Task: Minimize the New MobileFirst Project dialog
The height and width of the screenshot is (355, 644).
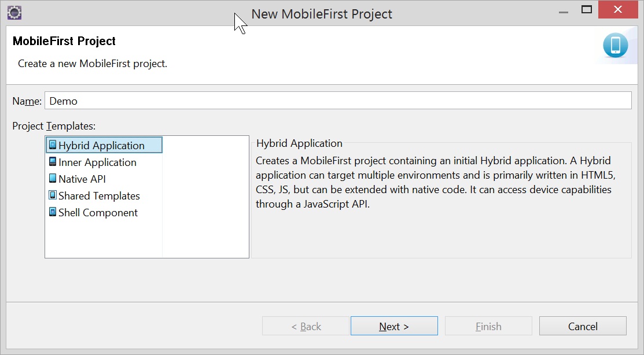Action: [x=562, y=11]
